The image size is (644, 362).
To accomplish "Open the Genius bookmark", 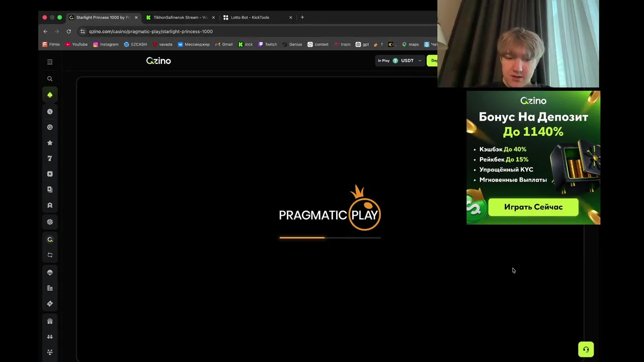I will pos(292,44).
